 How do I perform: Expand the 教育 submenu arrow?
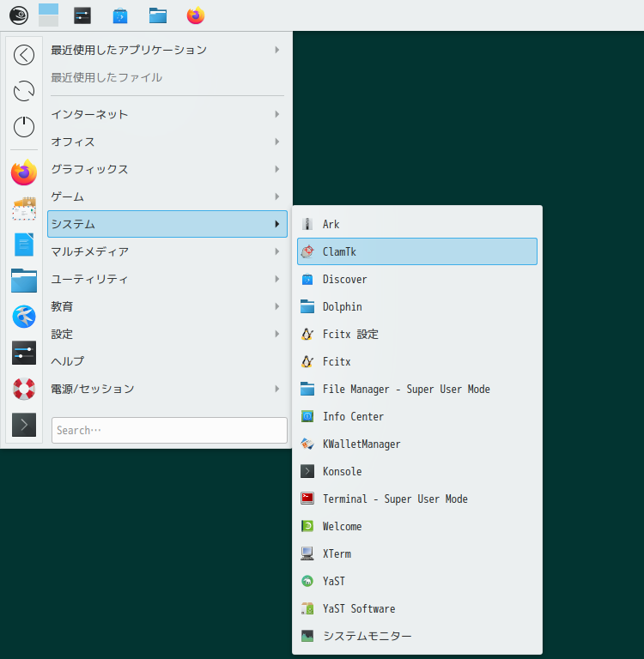277,306
